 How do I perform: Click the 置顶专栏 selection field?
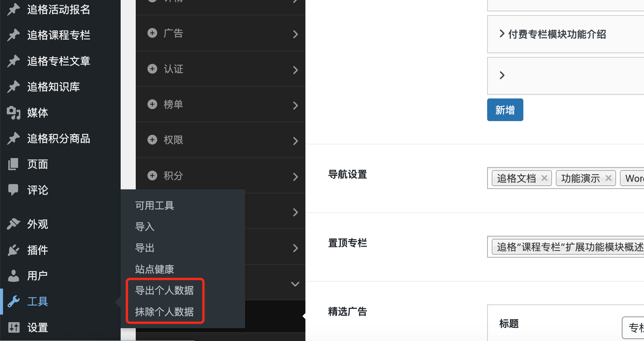coord(566,247)
